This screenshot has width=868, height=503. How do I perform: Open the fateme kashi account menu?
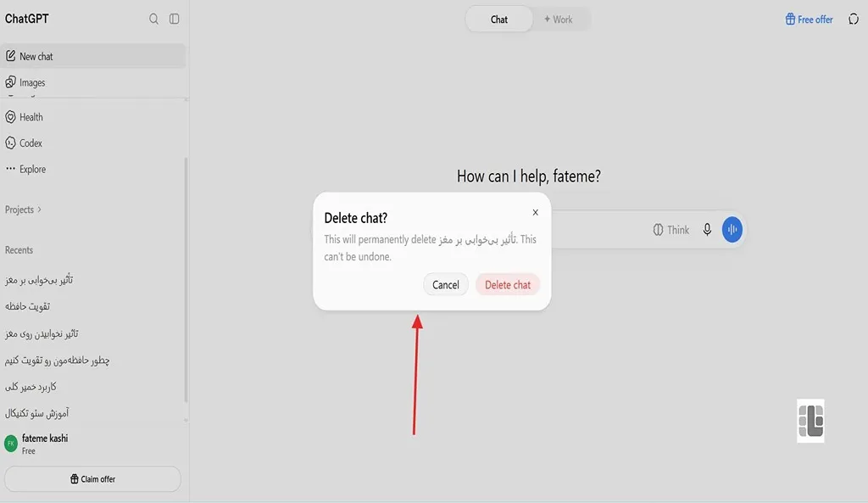pyautogui.click(x=93, y=444)
